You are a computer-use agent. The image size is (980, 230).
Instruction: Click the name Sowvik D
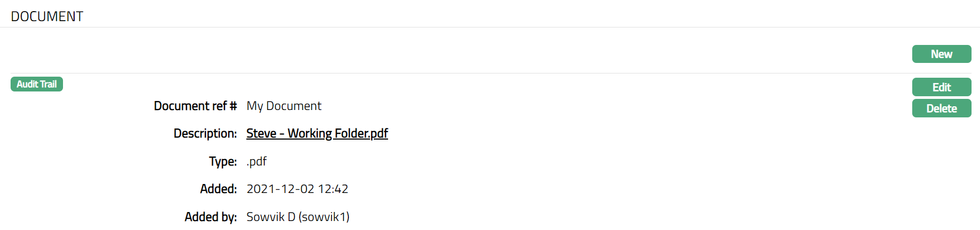pos(271,217)
